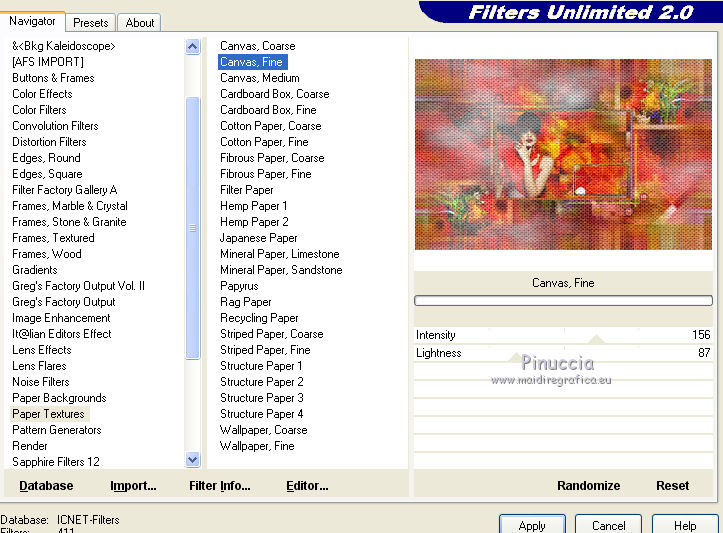The image size is (723, 533).
Task: Click the Apply button
Action: tap(532, 525)
